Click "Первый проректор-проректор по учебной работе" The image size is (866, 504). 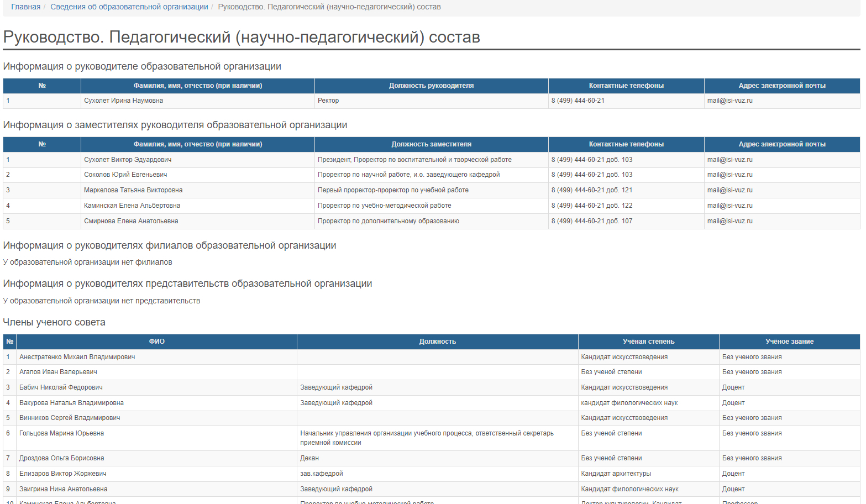click(x=393, y=190)
